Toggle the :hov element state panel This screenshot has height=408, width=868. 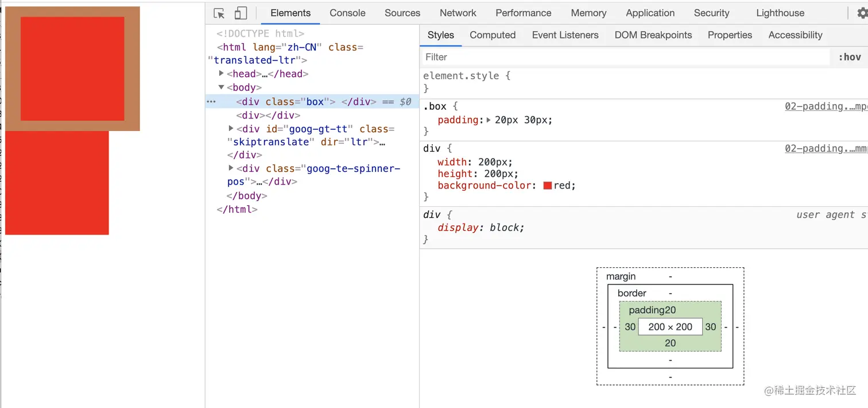click(850, 57)
